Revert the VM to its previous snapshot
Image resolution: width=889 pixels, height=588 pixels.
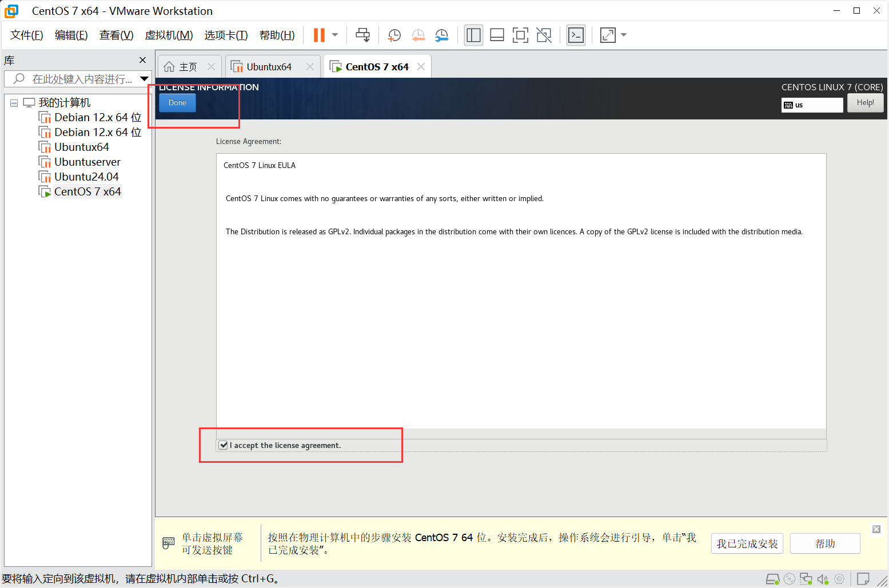tap(418, 35)
